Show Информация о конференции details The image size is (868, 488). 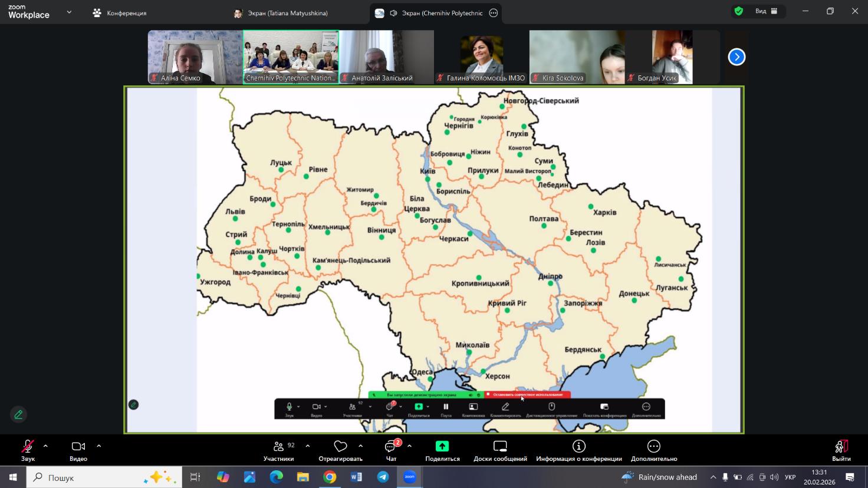[x=578, y=450]
